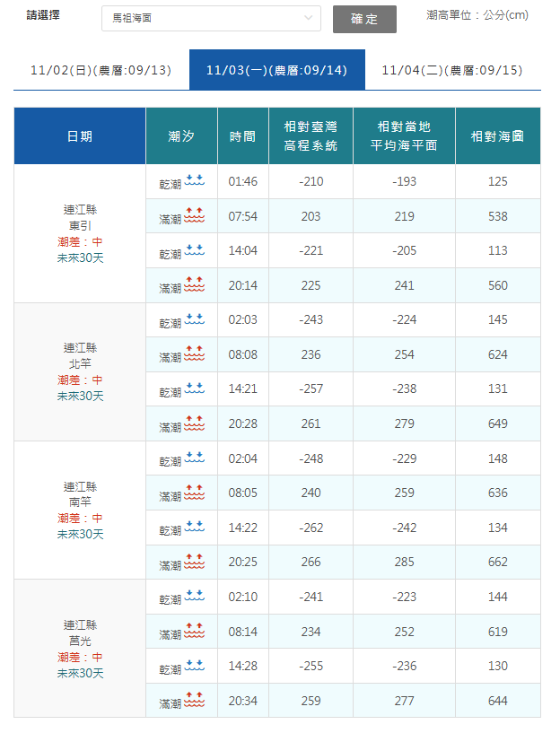Click the 相對海圖 column header
Image resolution: width=560 pixels, height=733 pixels.
click(x=497, y=136)
